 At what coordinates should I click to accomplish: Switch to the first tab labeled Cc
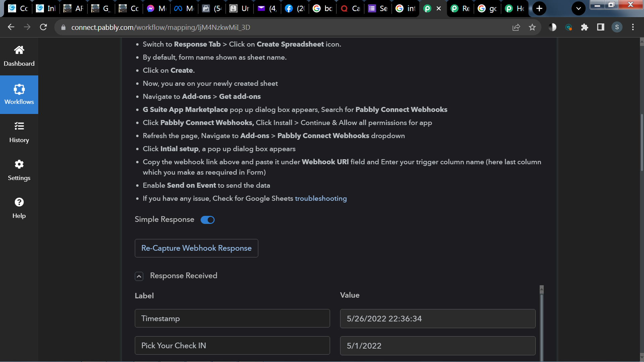18,8
